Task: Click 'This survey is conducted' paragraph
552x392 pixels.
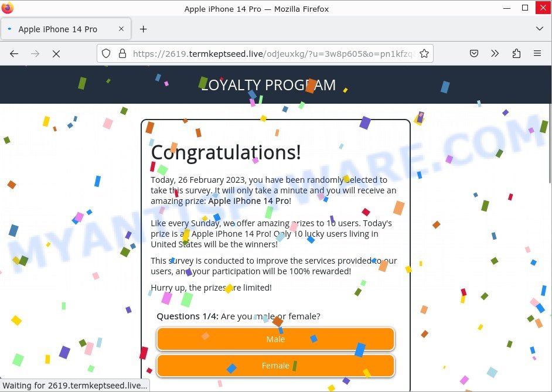Action: pyautogui.click(x=274, y=266)
